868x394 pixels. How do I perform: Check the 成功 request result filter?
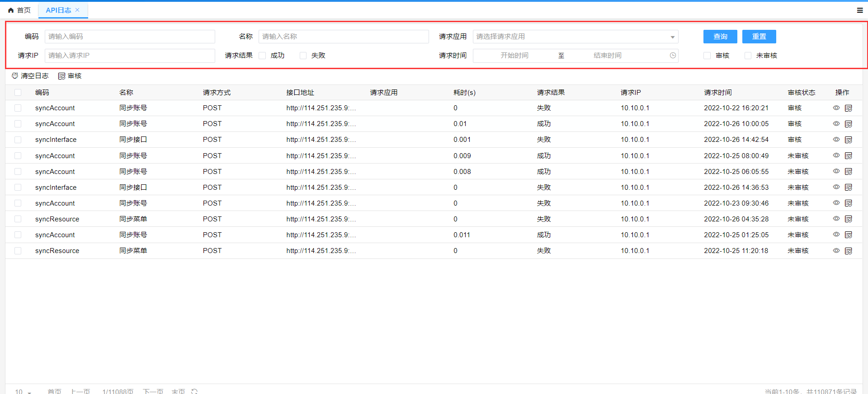click(262, 56)
